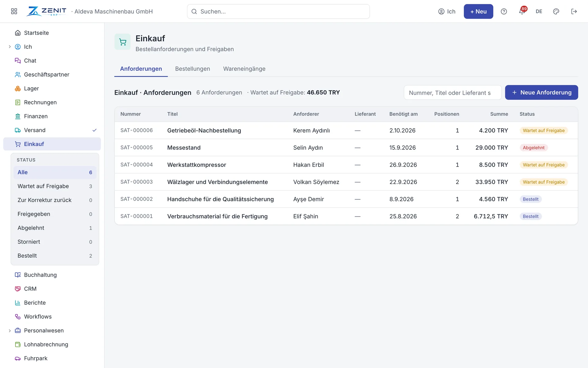Click the Startseite home icon
This screenshot has width=588, height=368.
(x=18, y=33)
